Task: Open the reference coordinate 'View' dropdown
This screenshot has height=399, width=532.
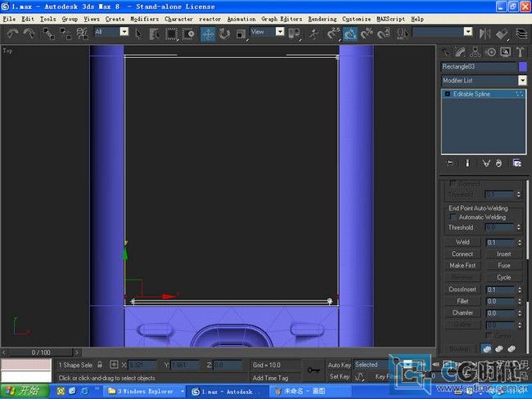Action: (280, 32)
